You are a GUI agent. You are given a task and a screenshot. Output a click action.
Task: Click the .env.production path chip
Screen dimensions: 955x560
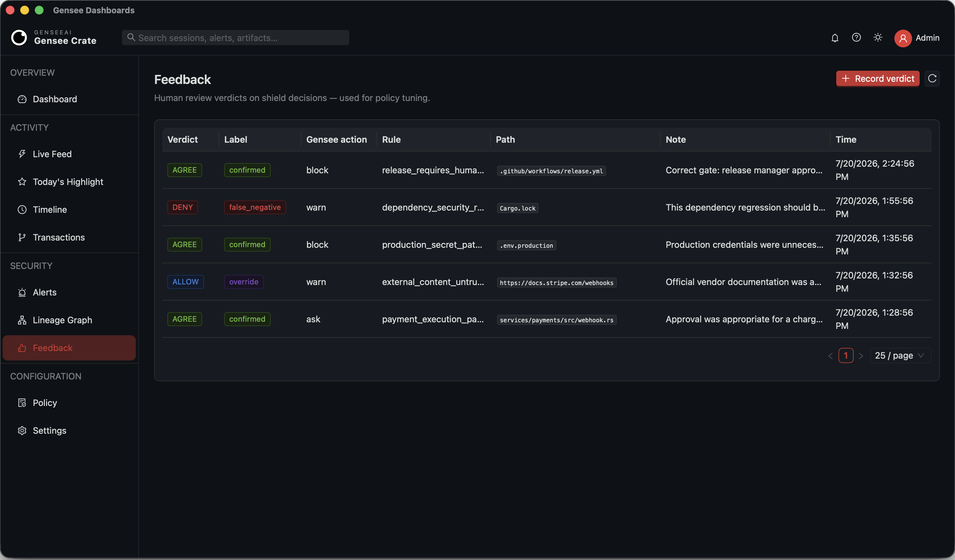click(x=526, y=246)
